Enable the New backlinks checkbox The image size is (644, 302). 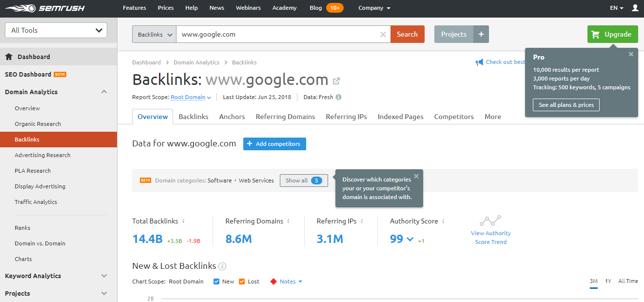(215, 281)
